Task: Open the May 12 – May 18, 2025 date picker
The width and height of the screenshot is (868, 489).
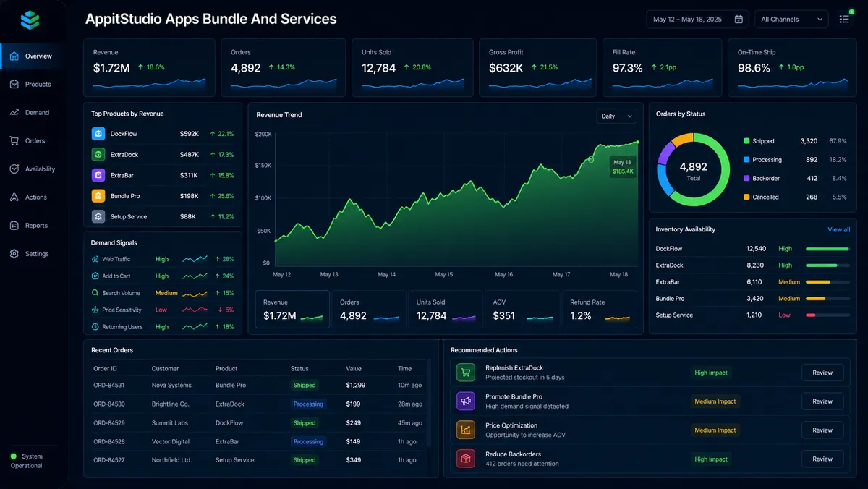Action: 697,20
